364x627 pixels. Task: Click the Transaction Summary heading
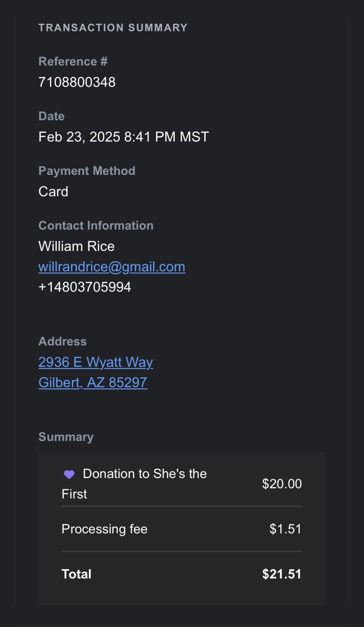click(113, 27)
